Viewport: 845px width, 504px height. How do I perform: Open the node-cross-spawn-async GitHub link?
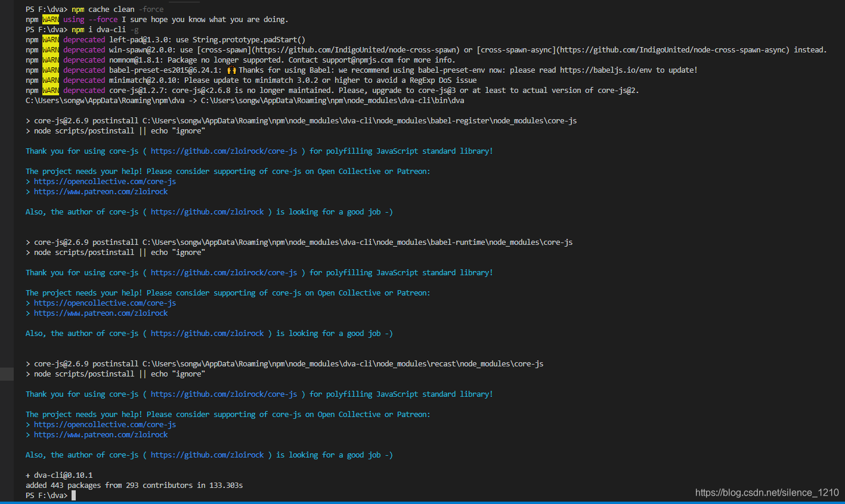point(674,50)
